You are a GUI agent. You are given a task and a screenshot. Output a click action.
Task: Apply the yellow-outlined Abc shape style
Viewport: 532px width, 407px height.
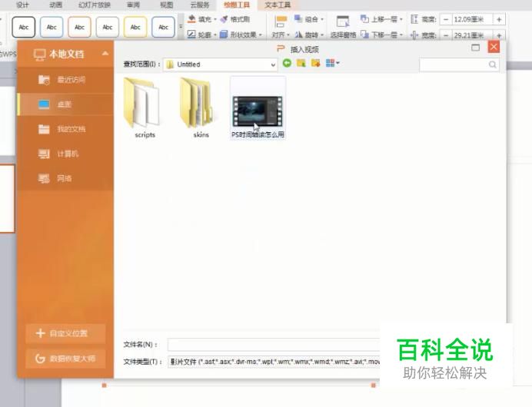pos(135,27)
